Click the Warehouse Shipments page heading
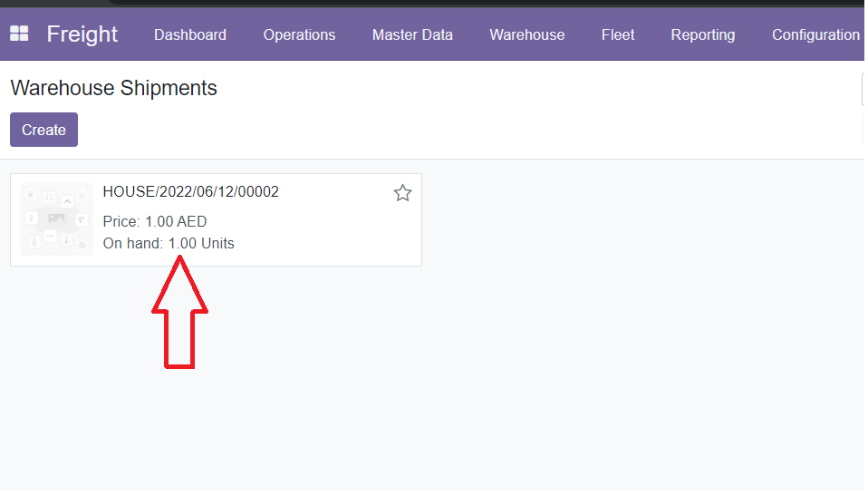The width and height of the screenshot is (868, 495). tap(114, 89)
